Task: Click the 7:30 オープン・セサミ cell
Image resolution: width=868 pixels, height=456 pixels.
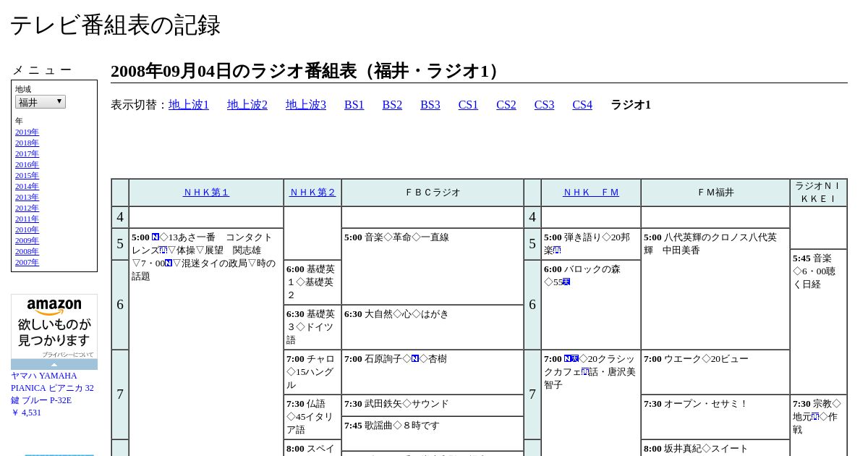Action: 715,417
